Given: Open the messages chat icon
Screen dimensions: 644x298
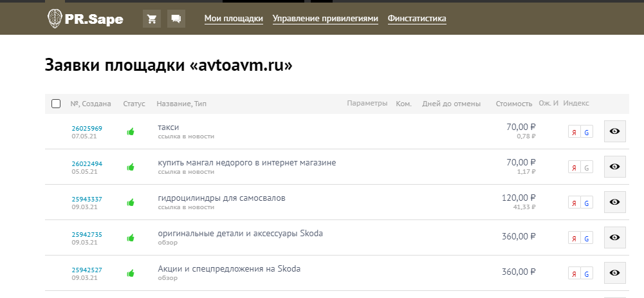Looking at the screenshot, I should coord(176,19).
